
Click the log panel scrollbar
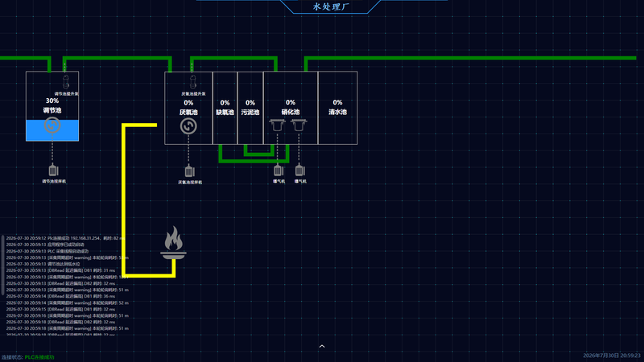(x=3, y=265)
